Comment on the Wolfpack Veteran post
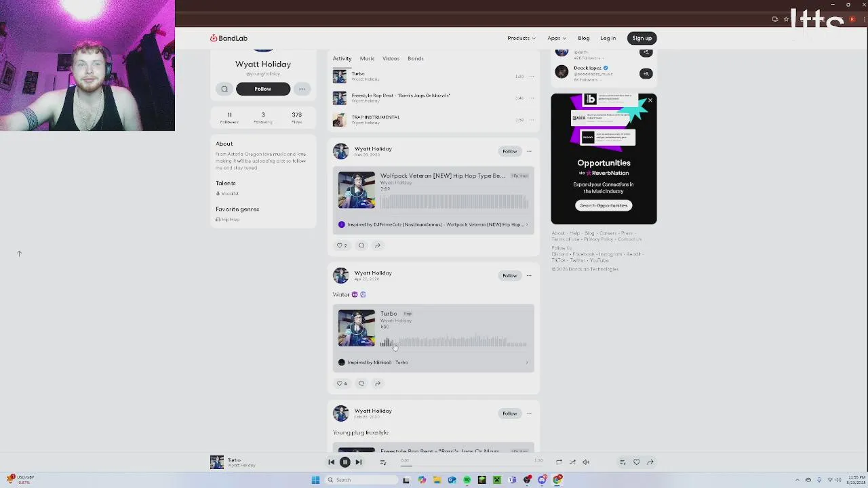The image size is (868, 488). pyautogui.click(x=361, y=245)
